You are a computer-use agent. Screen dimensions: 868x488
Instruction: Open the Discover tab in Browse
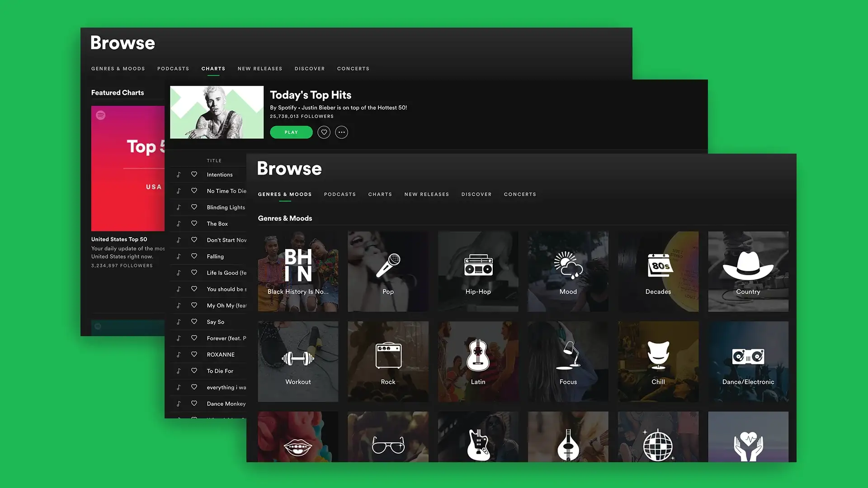tap(476, 194)
